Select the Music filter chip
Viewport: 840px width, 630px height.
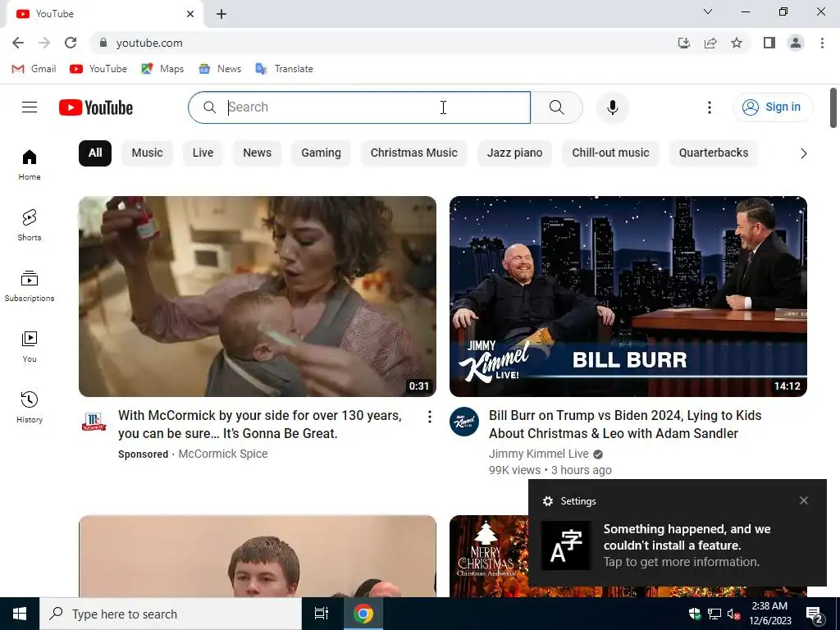click(148, 153)
